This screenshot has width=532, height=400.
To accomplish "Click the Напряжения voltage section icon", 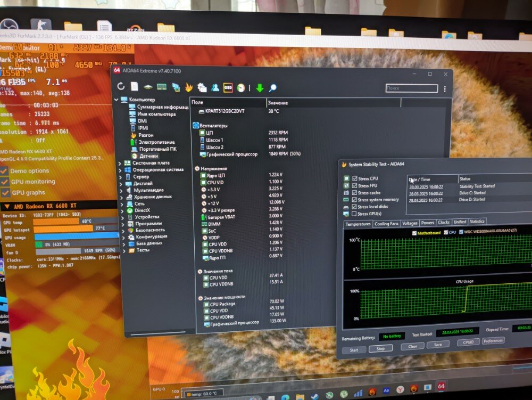I will (x=197, y=168).
